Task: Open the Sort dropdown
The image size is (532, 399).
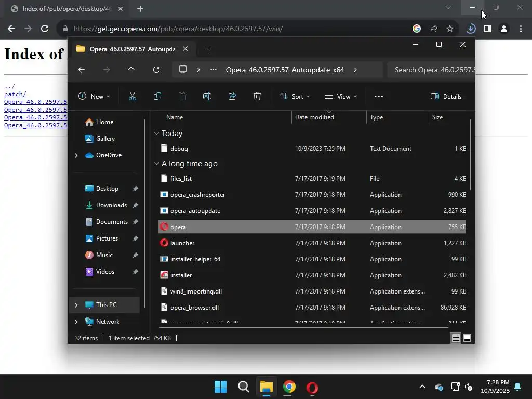Action: (295, 96)
